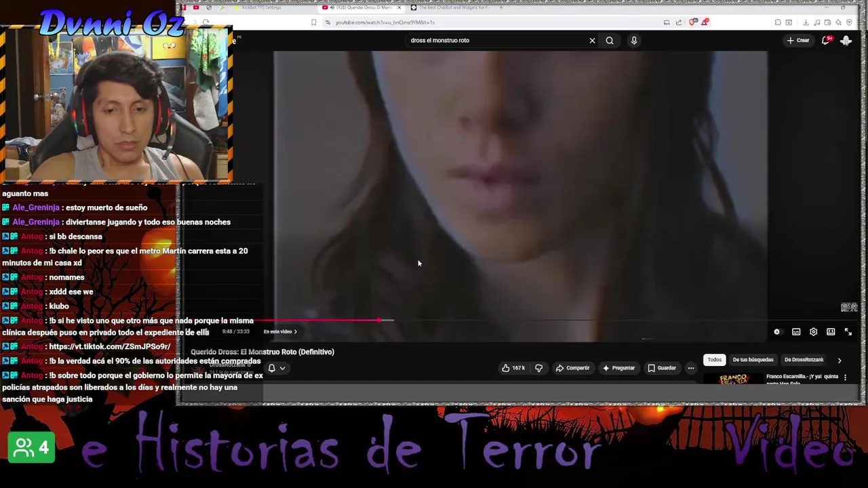The width and height of the screenshot is (868, 488).
Task: Show more filter chips with right arrow
Action: click(840, 360)
